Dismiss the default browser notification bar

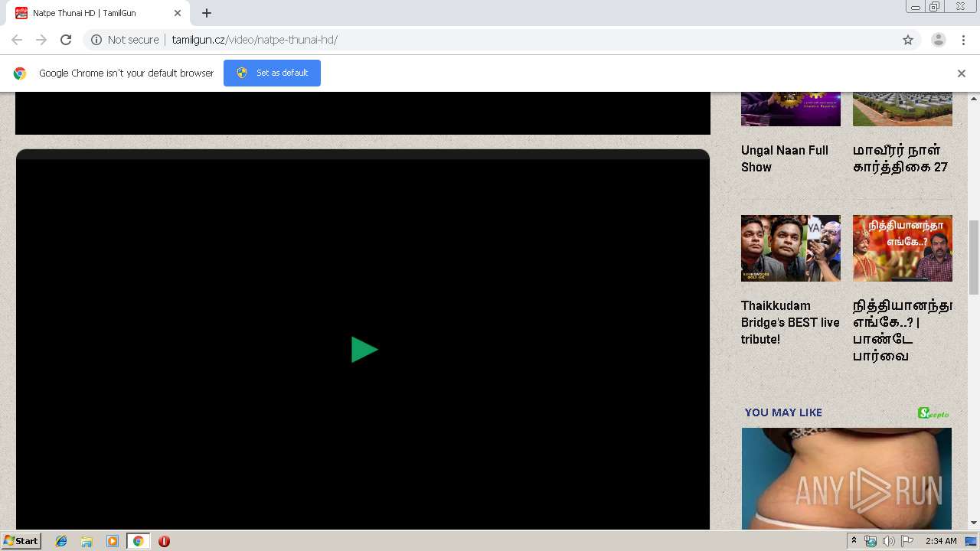pos(962,73)
